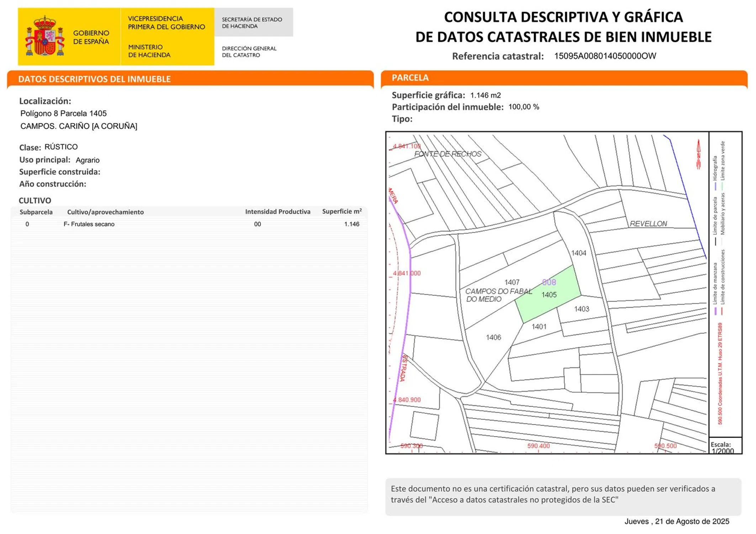Click the Frutales secano crop row
756x534 pixels.
click(89, 224)
